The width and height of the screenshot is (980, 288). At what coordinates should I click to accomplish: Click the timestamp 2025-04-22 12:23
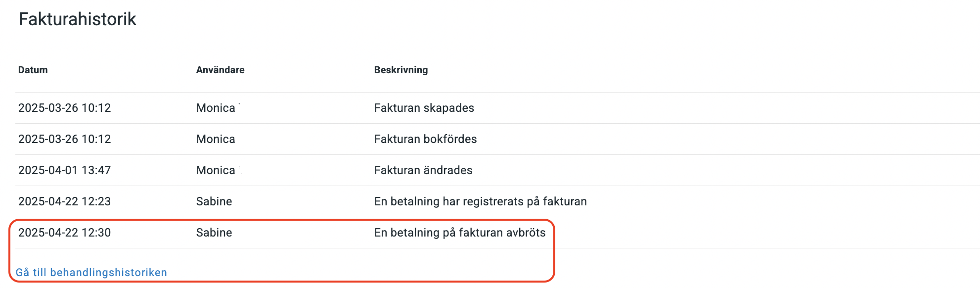(x=64, y=201)
